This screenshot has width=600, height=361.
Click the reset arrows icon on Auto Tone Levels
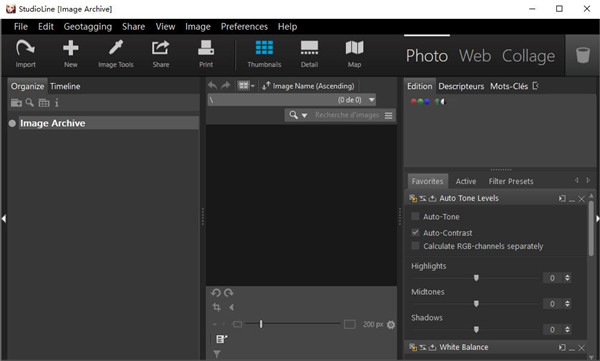422,198
